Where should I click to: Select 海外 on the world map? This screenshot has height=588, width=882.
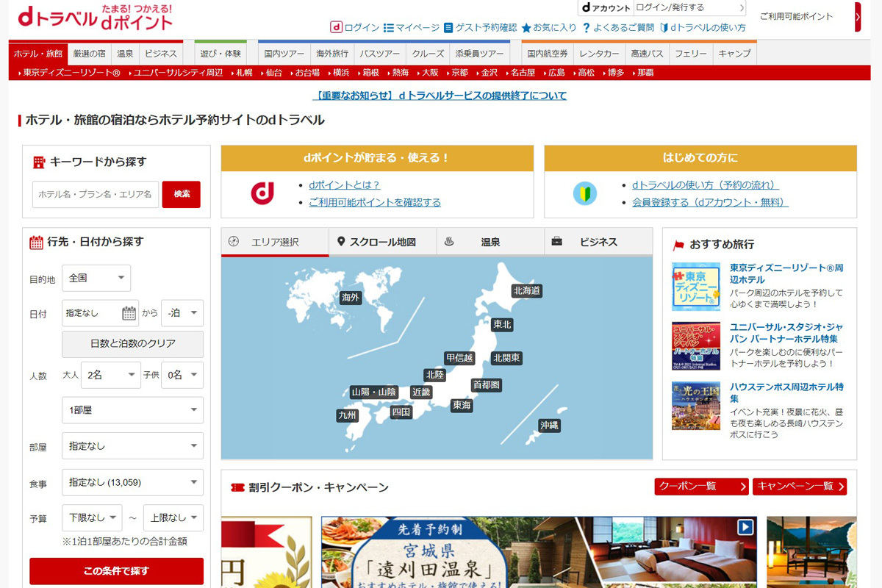click(x=351, y=298)
